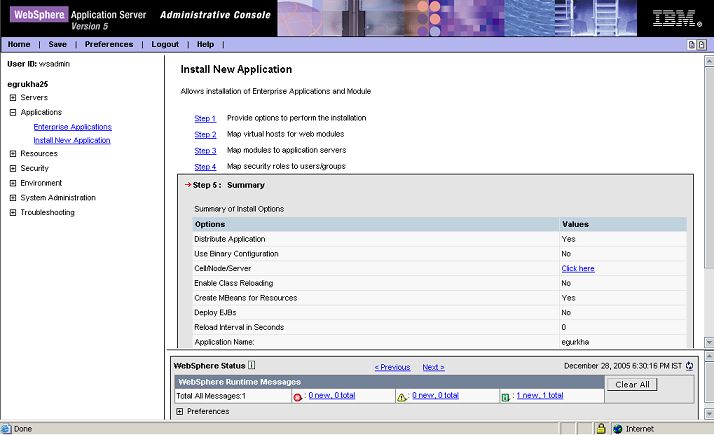
Task: Expand the System Administration tree node
Action: click(x=13, y=198)
